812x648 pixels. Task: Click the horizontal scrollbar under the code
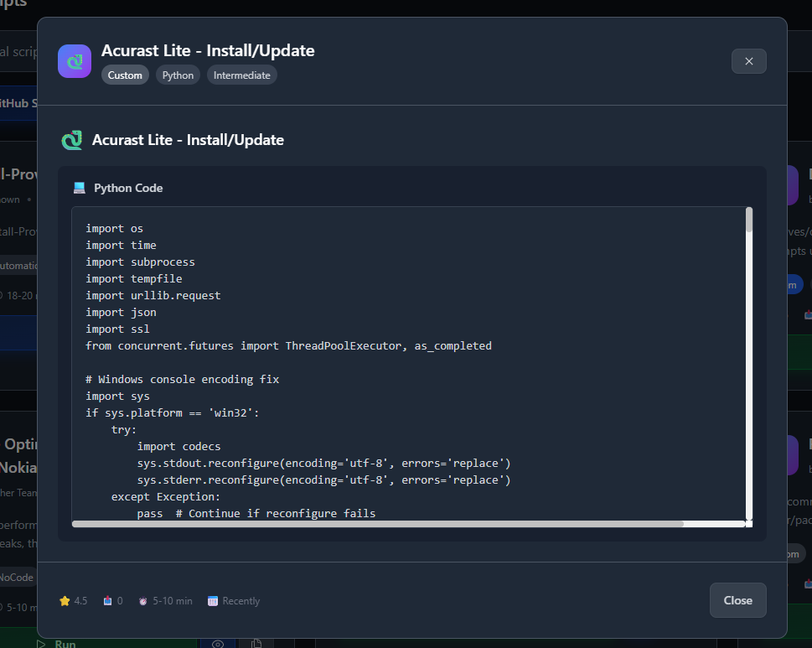pyautogui.click(x=377, y=524)
